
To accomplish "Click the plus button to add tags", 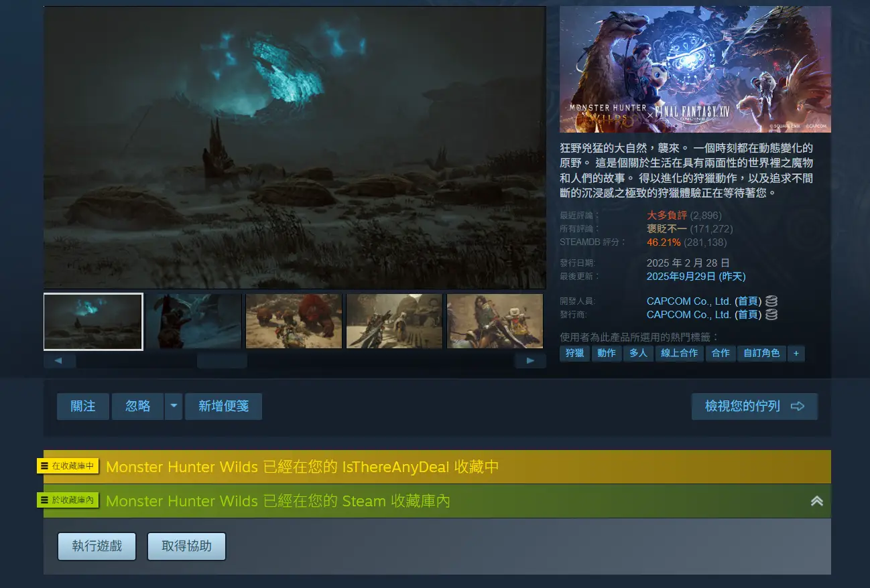I will 796,353.
